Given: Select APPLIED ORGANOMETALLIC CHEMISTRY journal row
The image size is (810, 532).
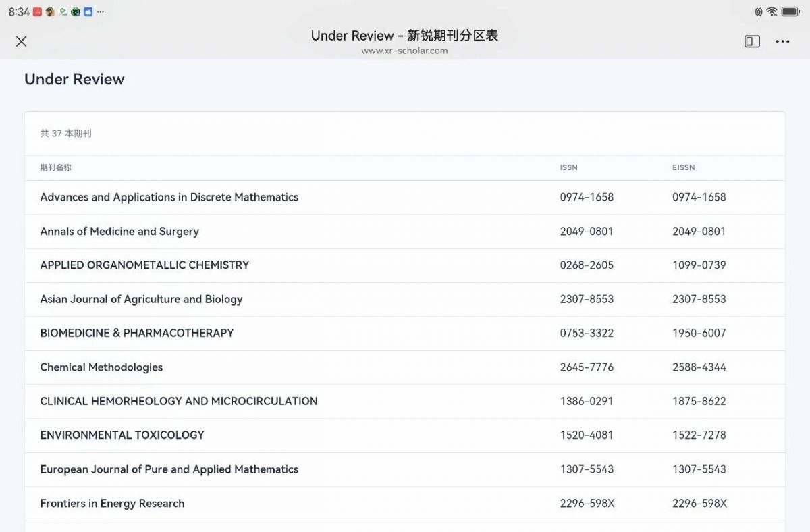Looking at the screenshot, I should pyautogui.click(x=144, y=265).
